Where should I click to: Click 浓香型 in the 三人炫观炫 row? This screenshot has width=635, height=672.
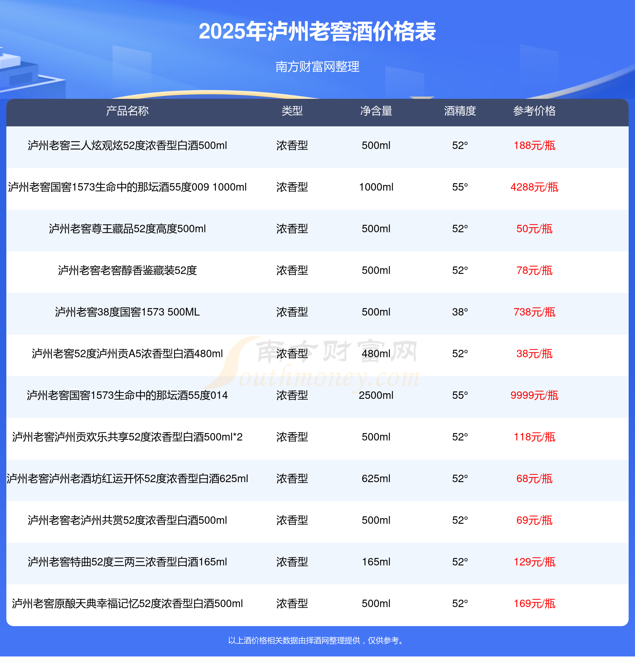point(292,145)
